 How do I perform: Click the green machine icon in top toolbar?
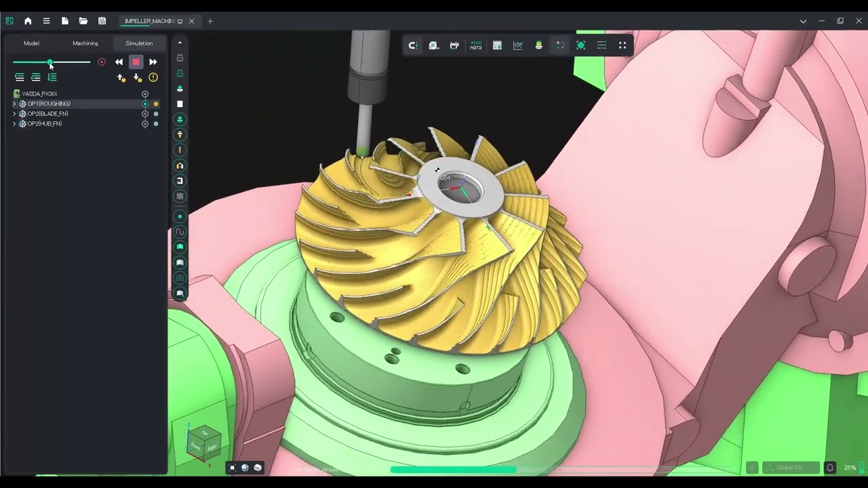539,45
